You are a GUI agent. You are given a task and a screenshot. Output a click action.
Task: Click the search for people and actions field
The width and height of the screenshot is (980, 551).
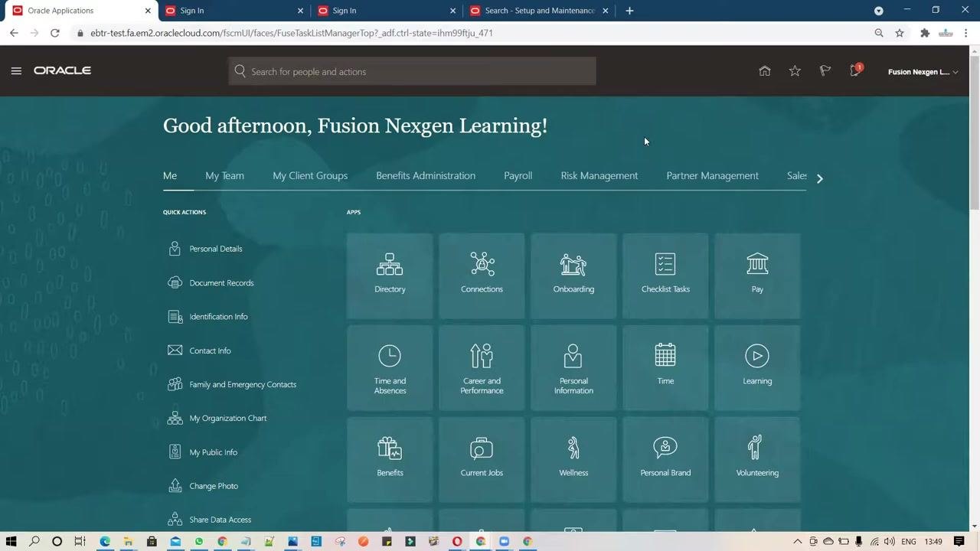point(412,71)
